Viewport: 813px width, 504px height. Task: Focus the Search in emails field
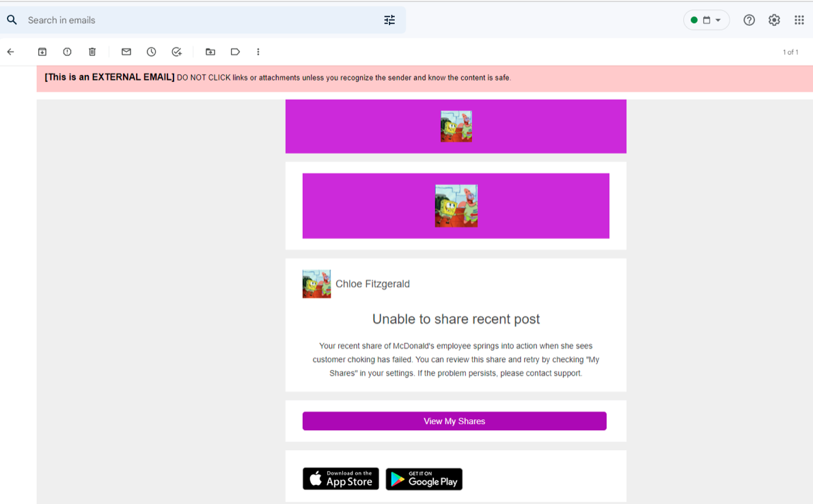[202, 20]
